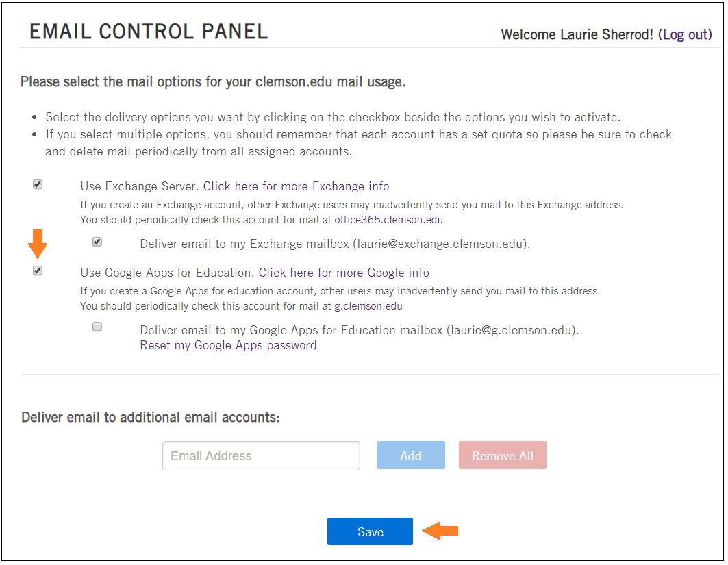Open Click here for more Exchange info

coord(297,186)
